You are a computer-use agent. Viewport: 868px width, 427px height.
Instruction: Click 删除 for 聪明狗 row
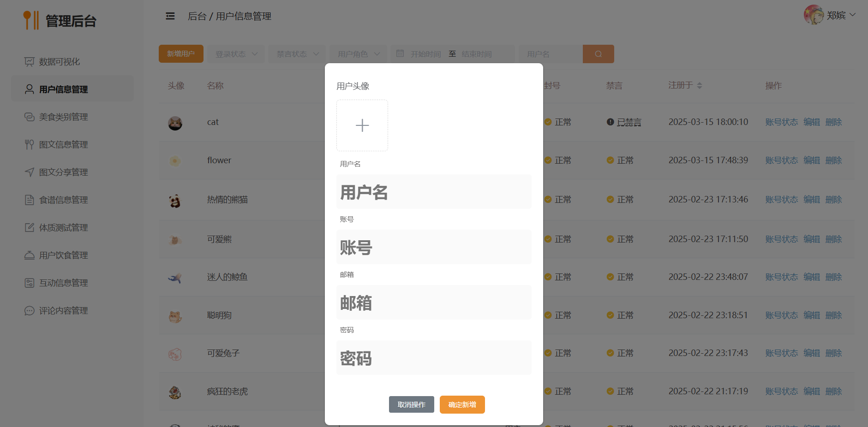coord(834,315)
